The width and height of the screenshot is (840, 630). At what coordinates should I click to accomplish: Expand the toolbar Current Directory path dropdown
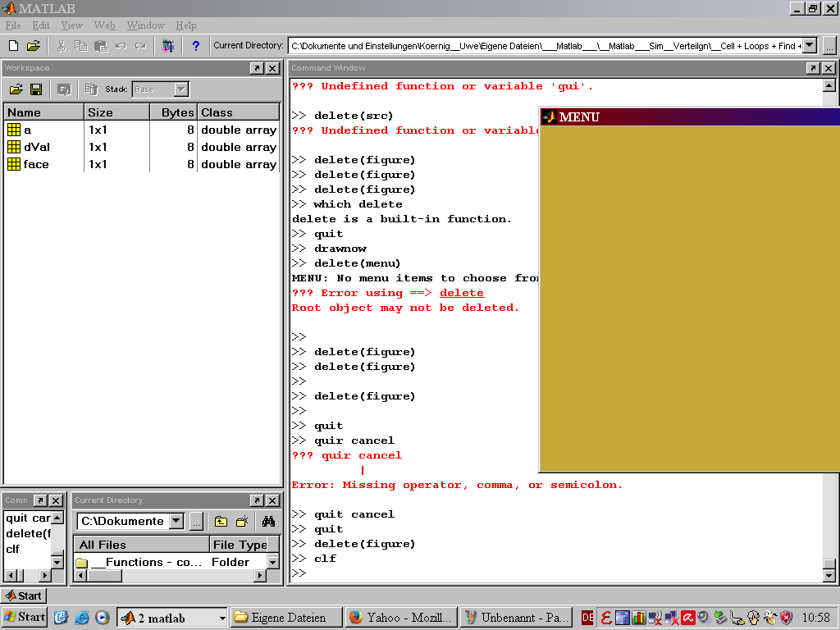pos(810,46)
